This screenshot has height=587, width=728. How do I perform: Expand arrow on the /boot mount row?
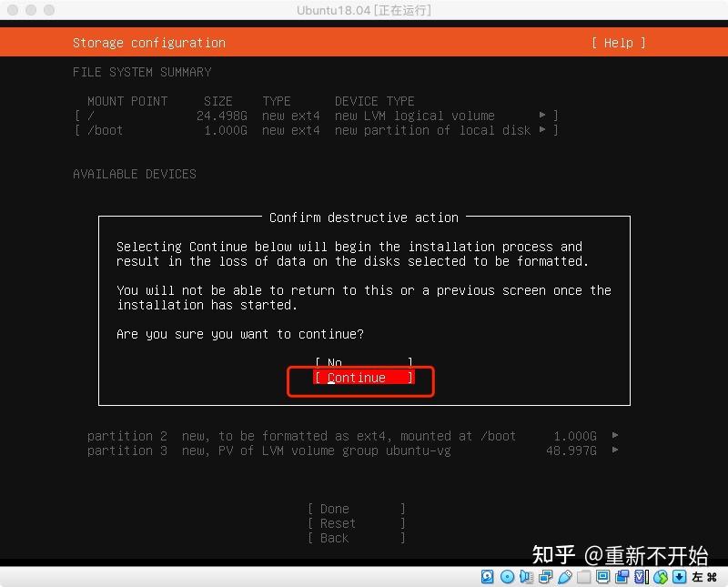(541, 129)
